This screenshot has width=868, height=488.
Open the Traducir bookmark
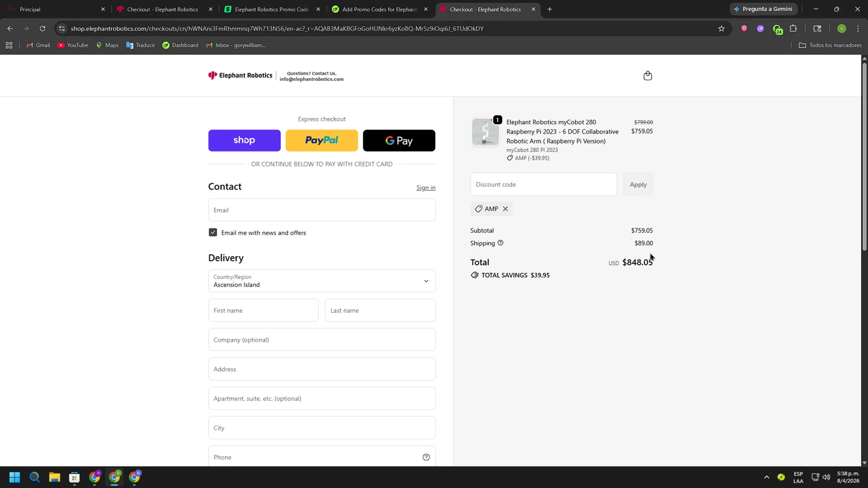coord(141,45)
